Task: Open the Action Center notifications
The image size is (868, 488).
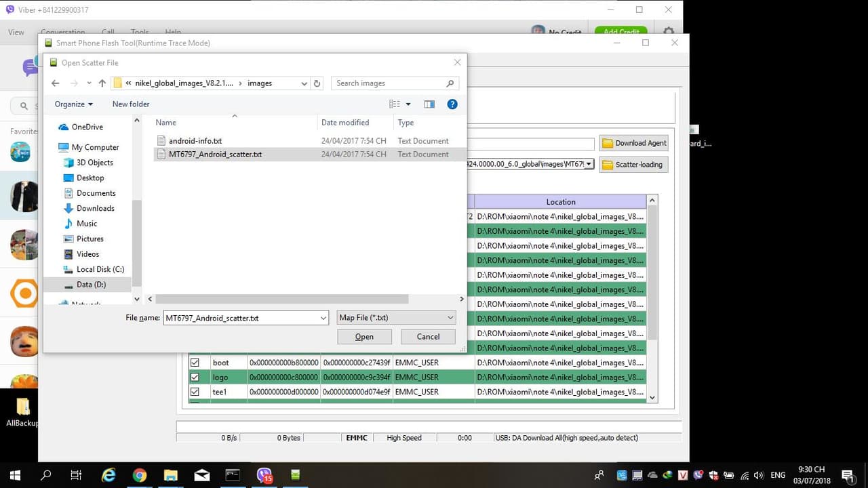Action: coord(848,476)
